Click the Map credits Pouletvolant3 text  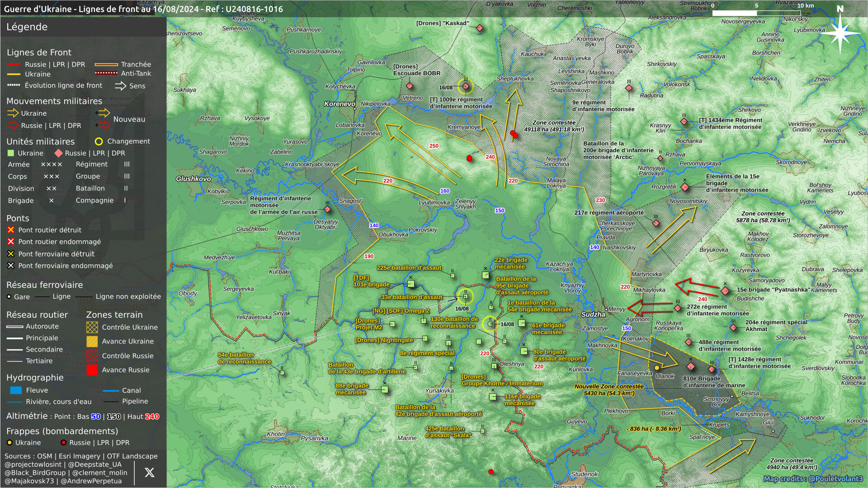point(813,479)
